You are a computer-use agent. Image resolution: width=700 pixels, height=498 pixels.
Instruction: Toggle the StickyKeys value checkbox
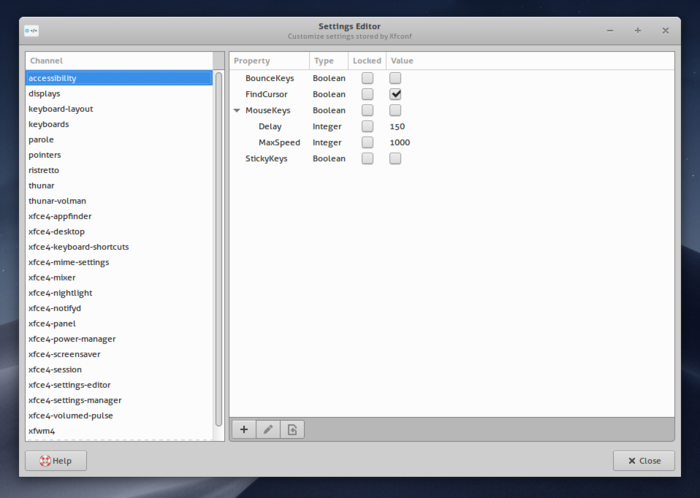tap(395, 158)
